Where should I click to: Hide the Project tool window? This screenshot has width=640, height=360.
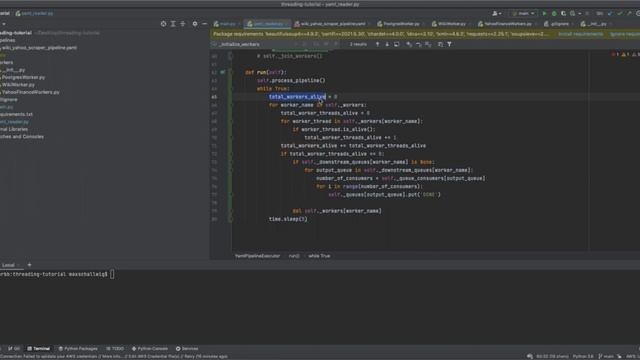point(204,24)
